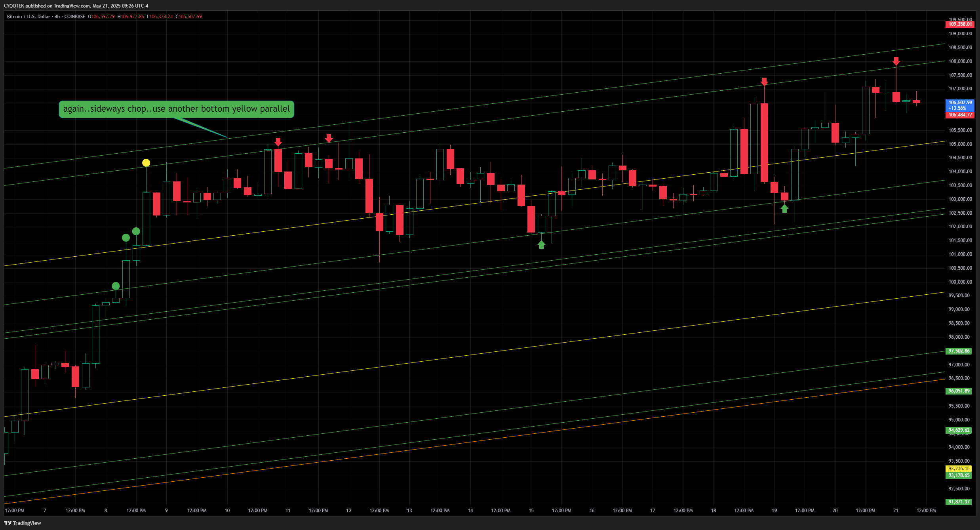Image resolution: width=980 pixels, height=530 pixels.
Task: Click the green 94,629.62 price label
Action: pyautogui.click(x=959, y=430)
